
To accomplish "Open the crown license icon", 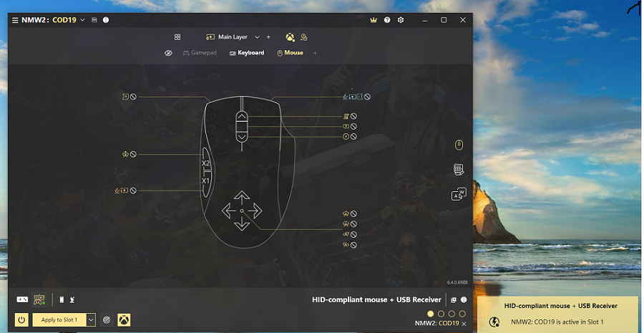I will click(x=374, y=20).
